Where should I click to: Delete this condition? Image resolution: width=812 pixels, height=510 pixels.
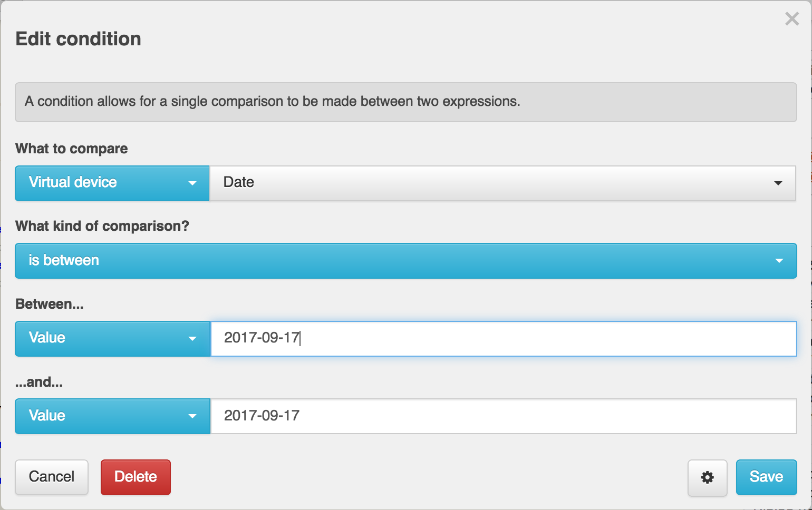click(x=136, y=477)
